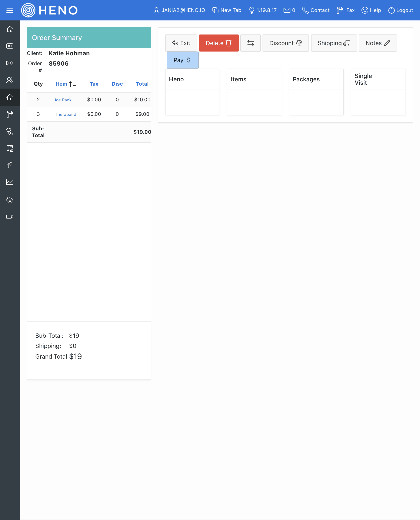Click the Grand Total $19 text
420x520 pixels.
59,356
